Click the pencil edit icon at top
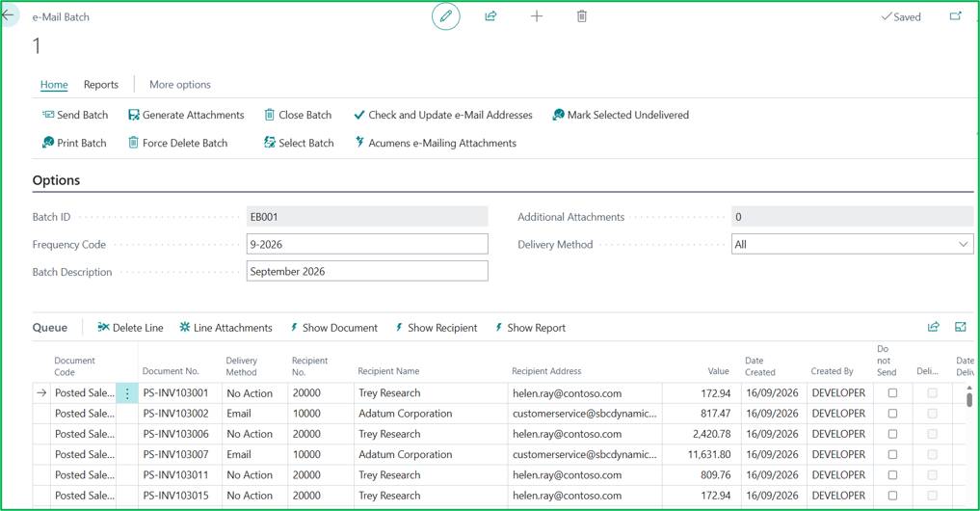 (445, 16)
